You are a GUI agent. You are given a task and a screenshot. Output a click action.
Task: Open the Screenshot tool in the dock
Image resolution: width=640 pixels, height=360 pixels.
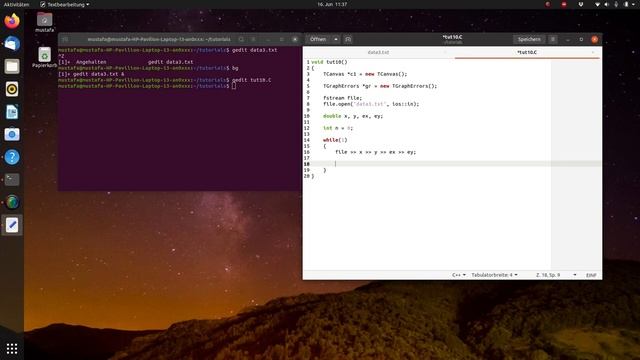(12, 134)
